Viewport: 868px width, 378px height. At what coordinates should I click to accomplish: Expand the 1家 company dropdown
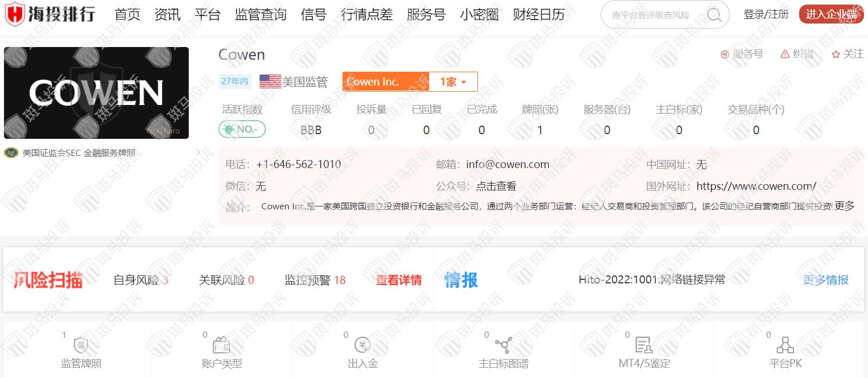tap(453, 82)
